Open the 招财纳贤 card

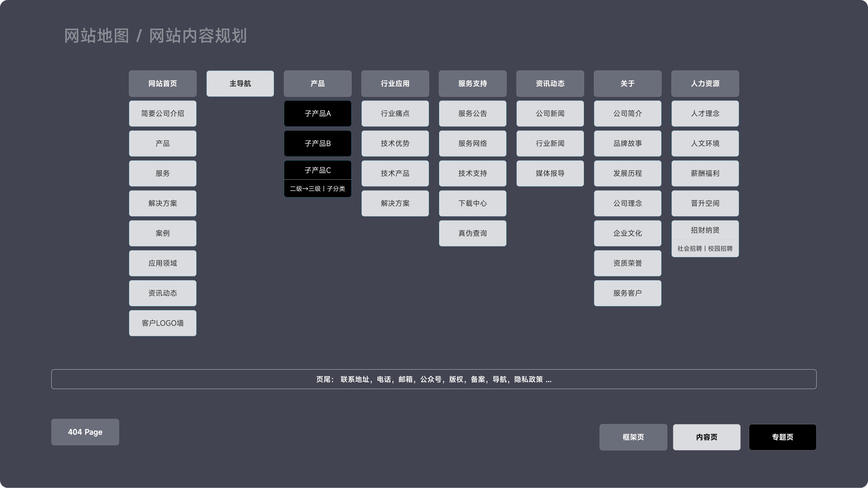click(705, 230)
